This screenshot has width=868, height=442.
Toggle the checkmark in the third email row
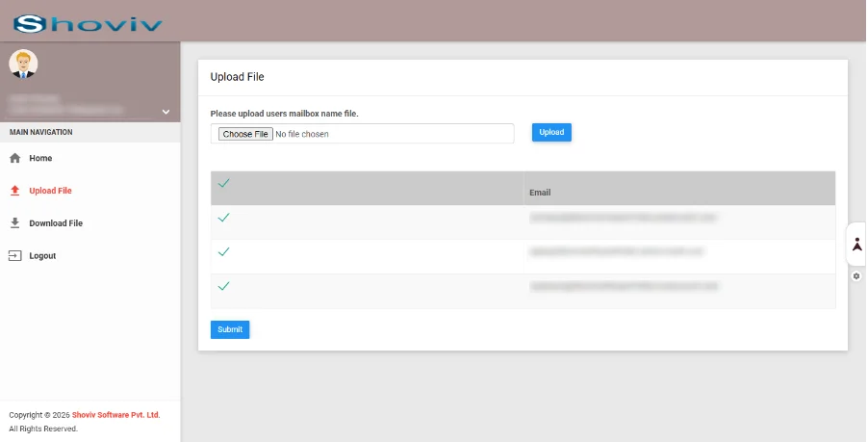[223, 286]
